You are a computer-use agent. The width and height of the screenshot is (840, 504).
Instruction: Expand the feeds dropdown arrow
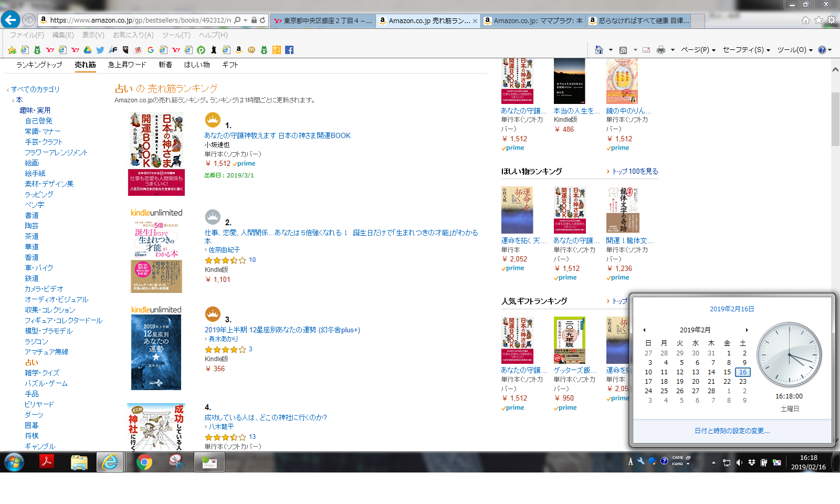(x=635, y=50)
